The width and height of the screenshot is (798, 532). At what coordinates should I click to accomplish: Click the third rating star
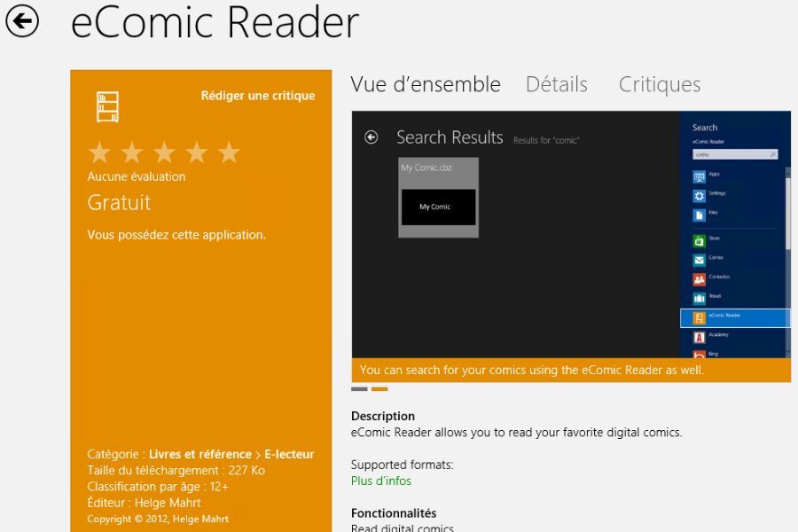coord(164,153)
